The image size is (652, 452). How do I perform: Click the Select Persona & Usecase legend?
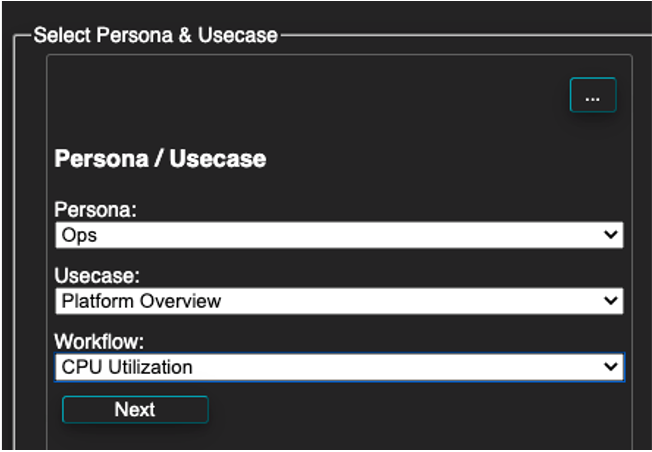(156, 35)
